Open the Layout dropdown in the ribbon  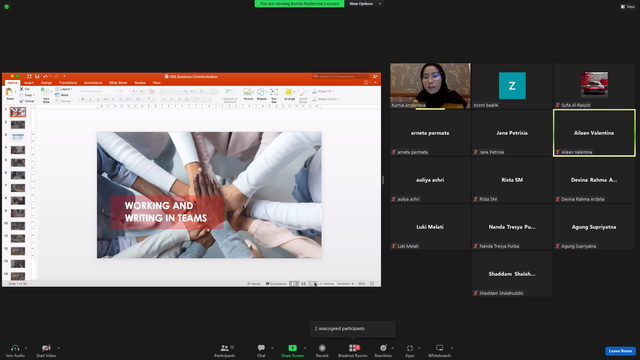(x=64, y=89)
